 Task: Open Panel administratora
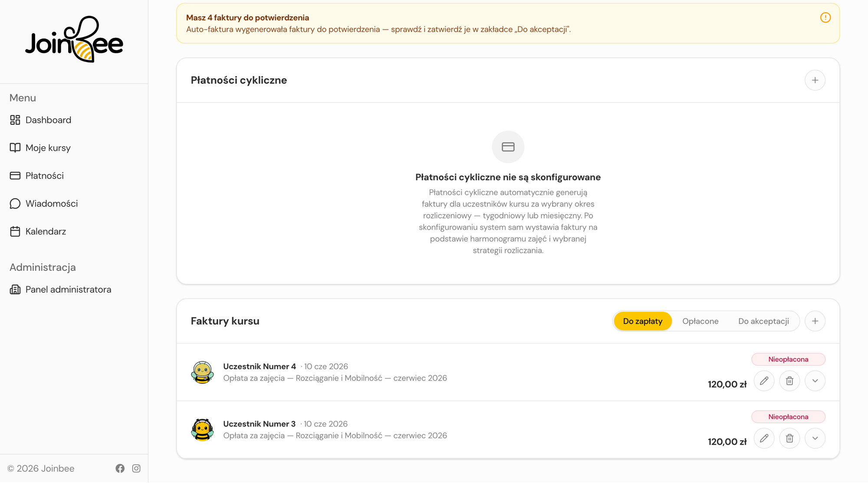pos(60,289)
